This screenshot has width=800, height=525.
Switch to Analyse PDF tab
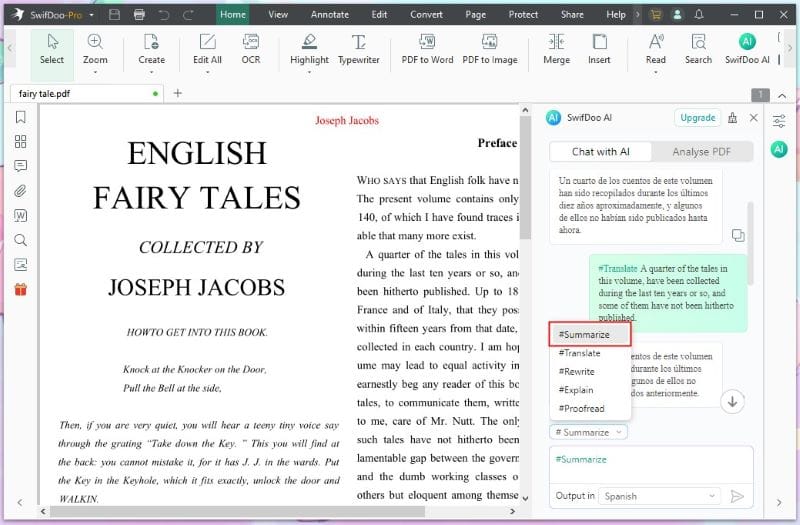coord(701,152)
